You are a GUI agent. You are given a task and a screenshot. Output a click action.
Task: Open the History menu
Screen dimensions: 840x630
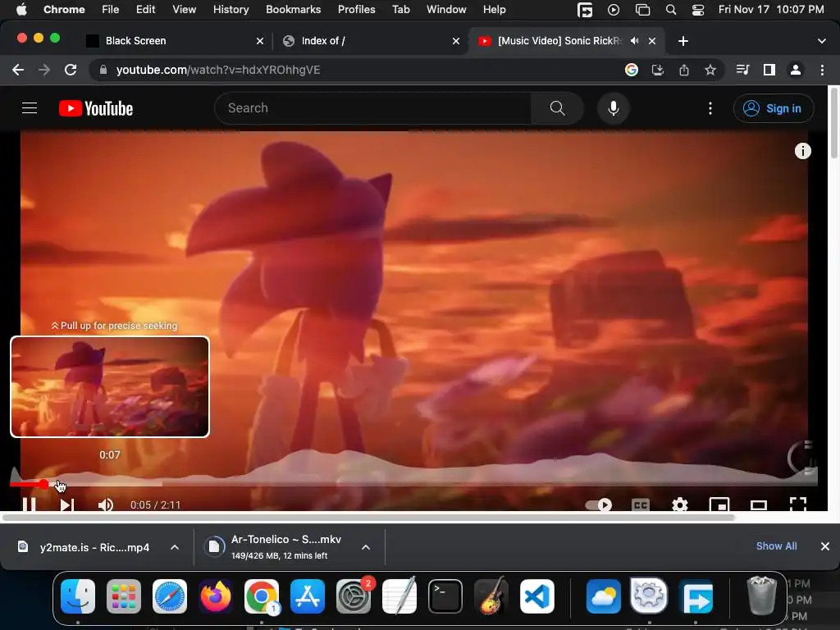(231, 10)
